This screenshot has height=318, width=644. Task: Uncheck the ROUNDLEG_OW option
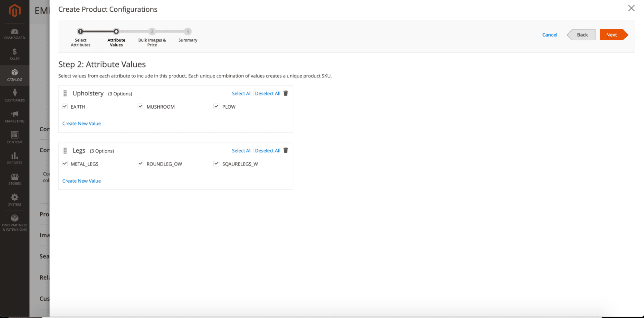(140, 164)
